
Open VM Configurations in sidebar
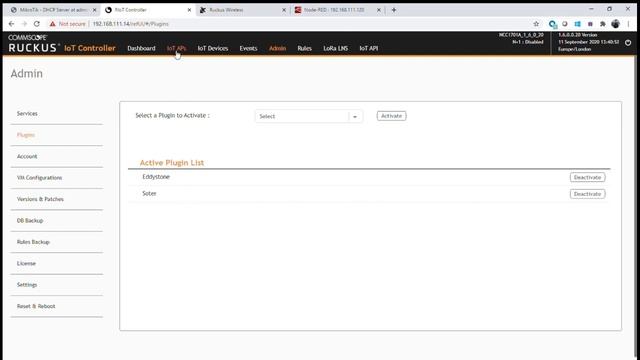click(40, 178)
